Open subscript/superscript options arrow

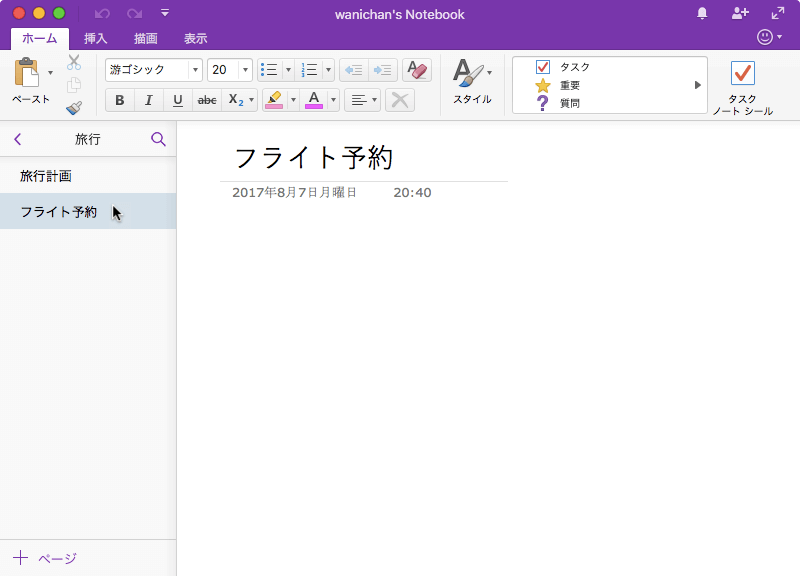pos(252,100)
